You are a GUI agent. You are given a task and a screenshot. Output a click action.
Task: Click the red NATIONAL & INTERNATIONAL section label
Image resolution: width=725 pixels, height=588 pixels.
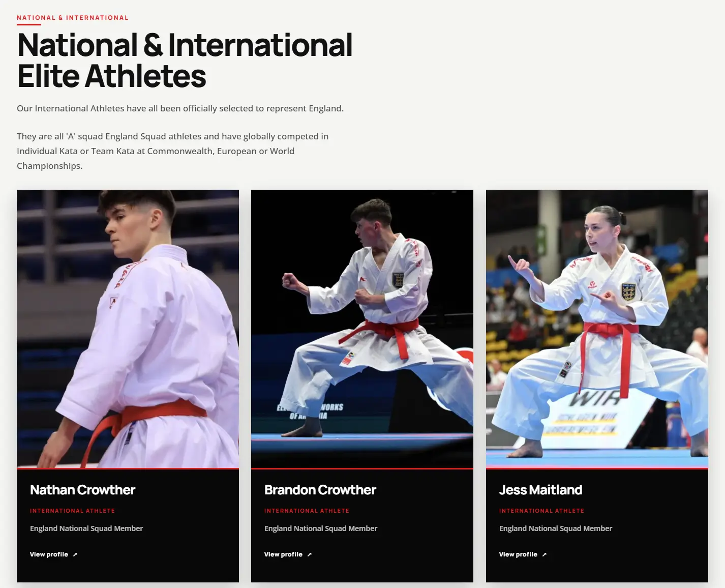tap(73, 18)
